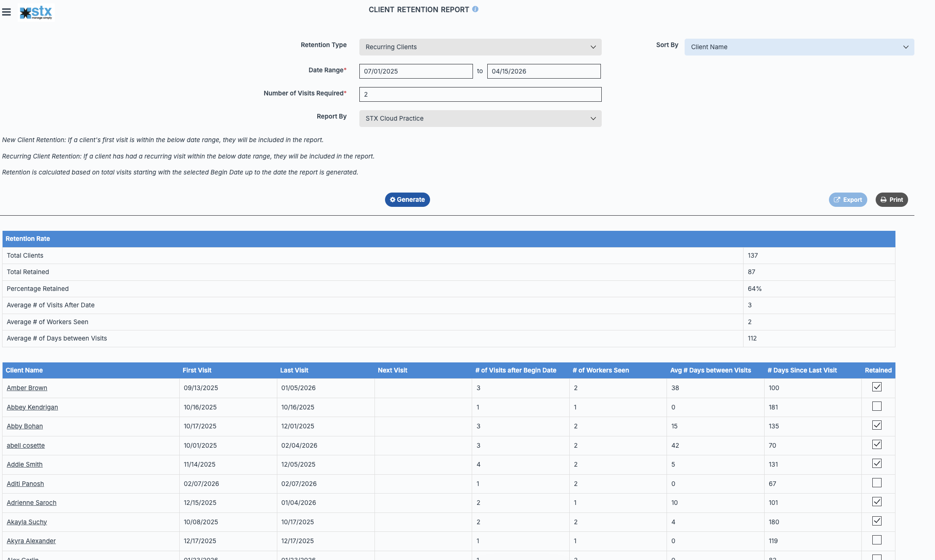Click the # Days Since Last Visit header

pos(802,370)
